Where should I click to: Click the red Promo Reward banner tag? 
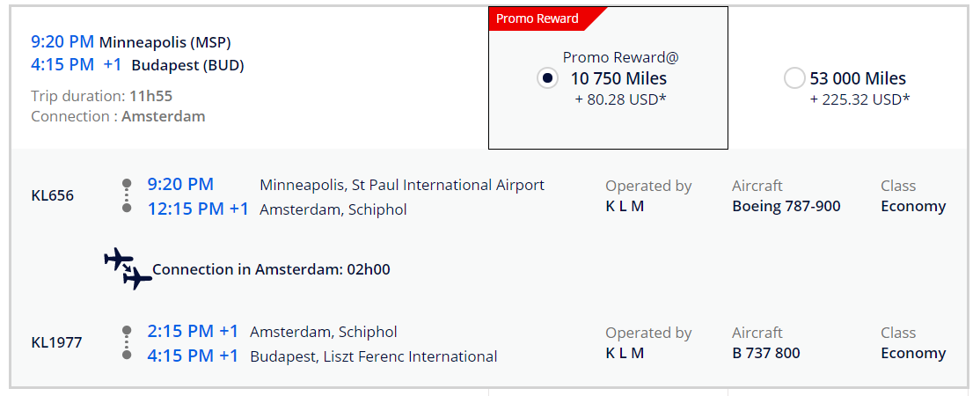tap(538, 18)
